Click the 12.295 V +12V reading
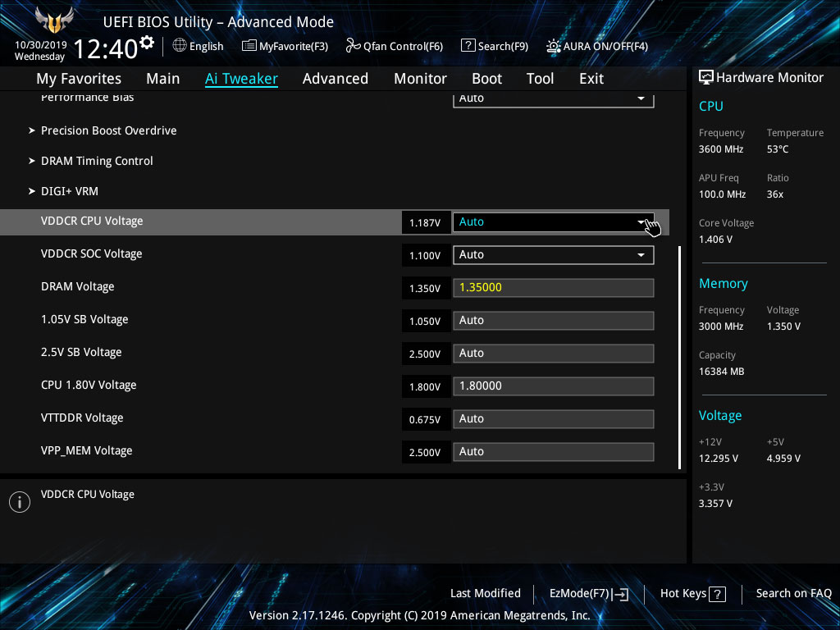The height and width of the screenshot is (630, 840). click(719, 459)
